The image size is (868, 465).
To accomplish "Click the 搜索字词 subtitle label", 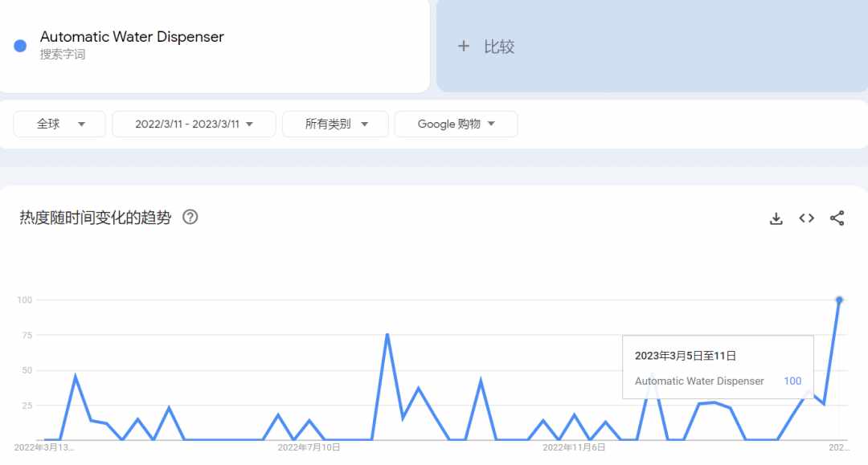I will (x=63, y=54).
